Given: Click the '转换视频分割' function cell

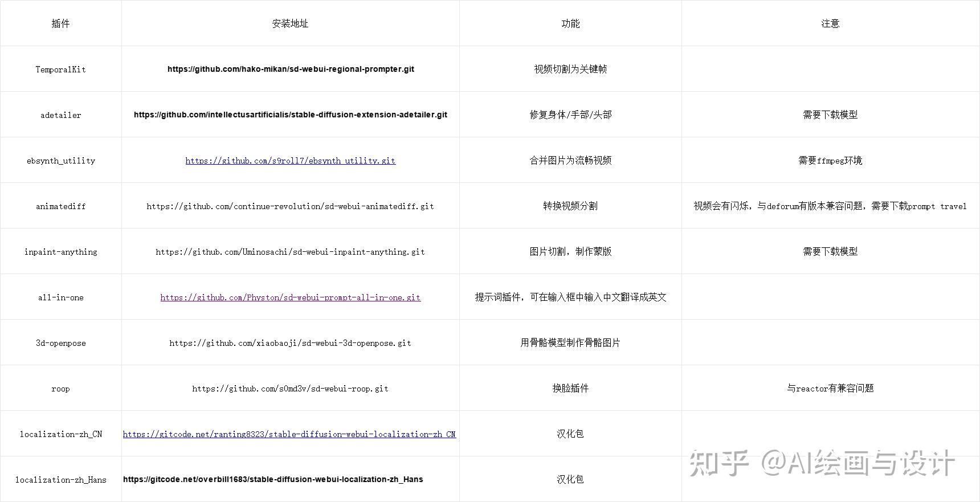Looking at the screenshot, I should click(x=570, y=206).
